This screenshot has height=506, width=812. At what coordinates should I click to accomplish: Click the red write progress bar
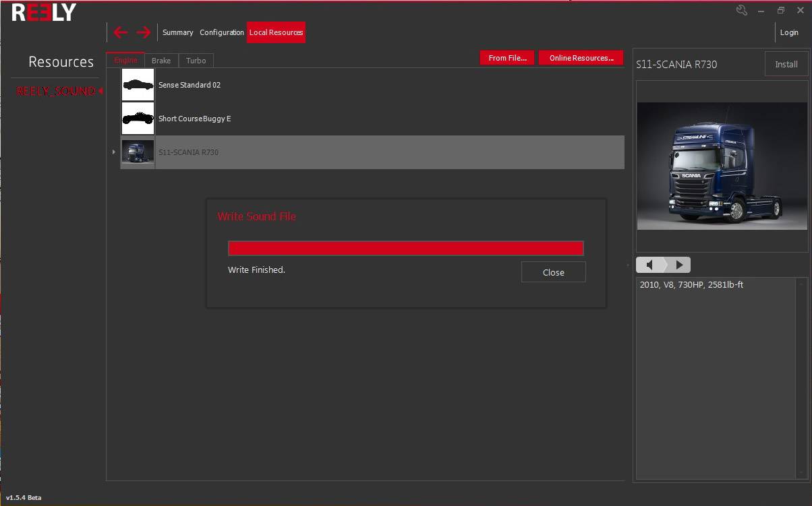405,248
